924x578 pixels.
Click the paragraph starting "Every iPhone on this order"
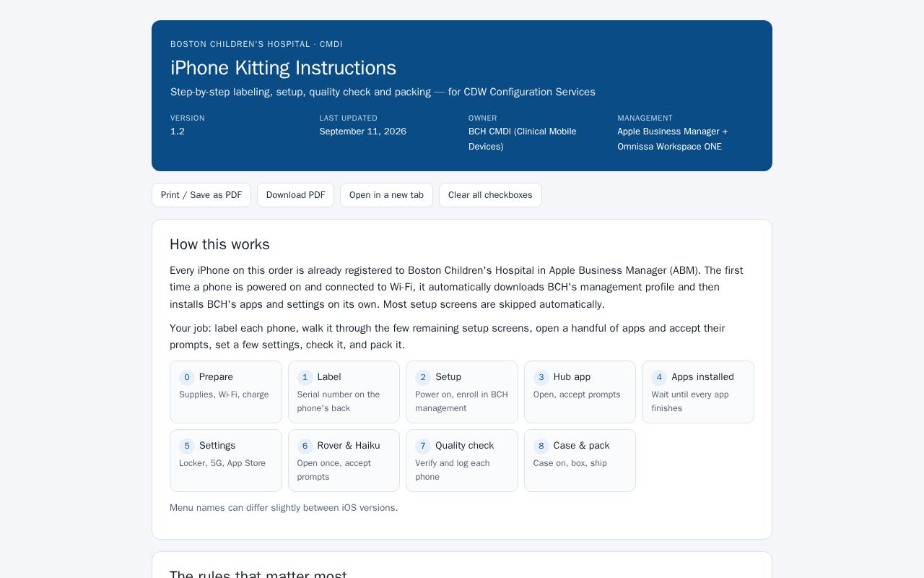click(462, 288)
